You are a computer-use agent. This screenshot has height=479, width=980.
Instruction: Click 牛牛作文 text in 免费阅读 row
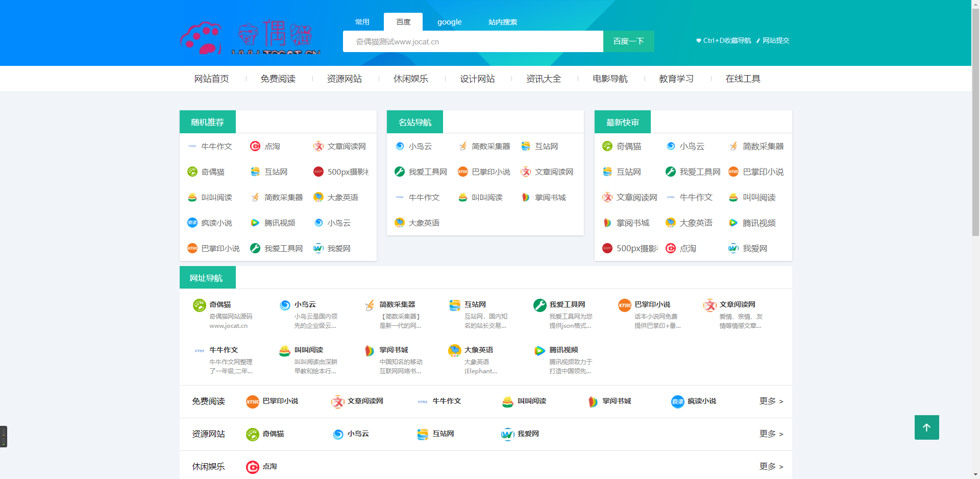coord(447,401)
